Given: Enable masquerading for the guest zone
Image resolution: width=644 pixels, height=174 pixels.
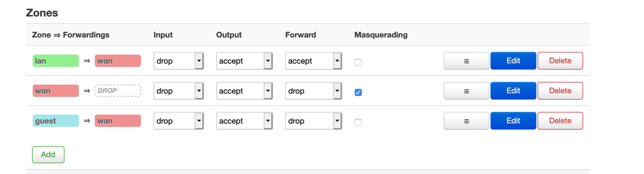Looking at the screenshot, I should 358,122.
